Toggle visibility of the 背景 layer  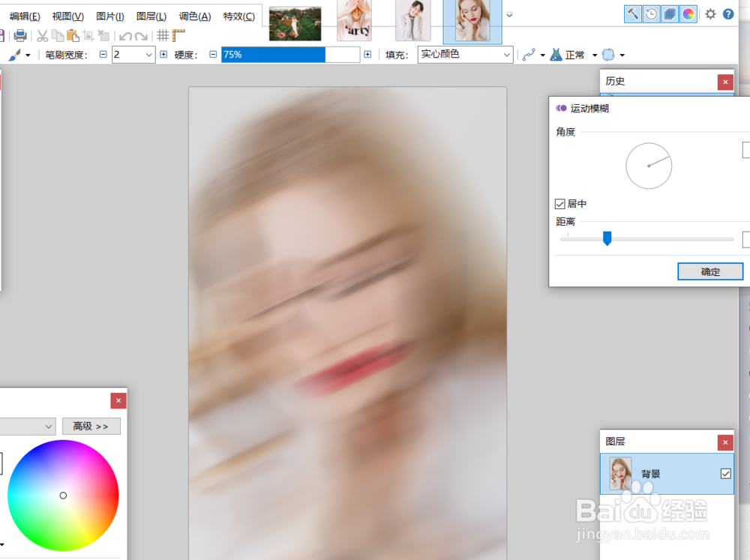pyautogui.click(x=726, y=473)
